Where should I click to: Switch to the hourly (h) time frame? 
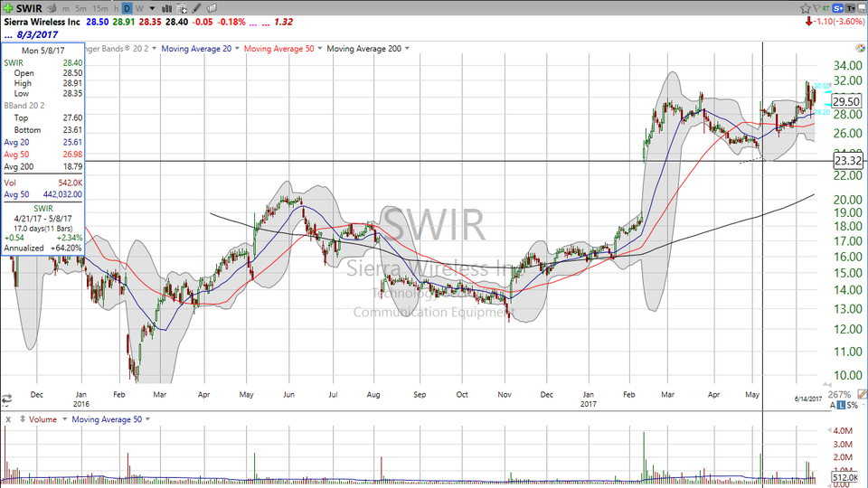117,9
